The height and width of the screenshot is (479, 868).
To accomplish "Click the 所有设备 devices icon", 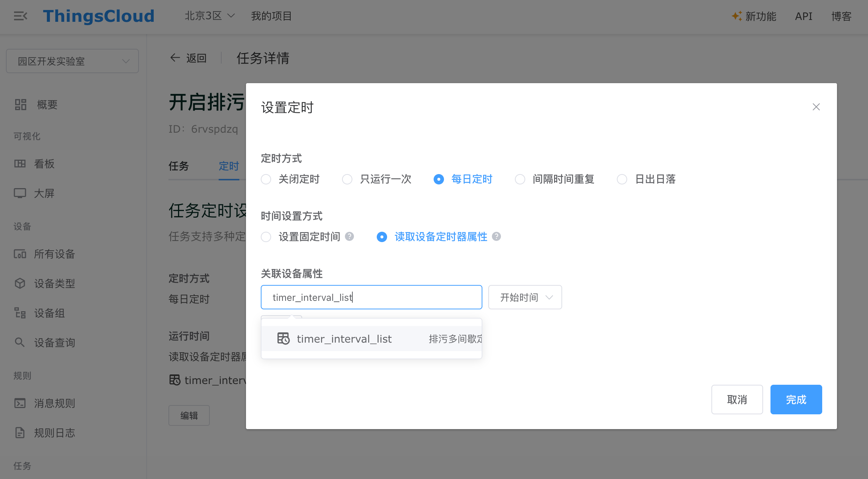I will pyautogui.click(x=20, y=254).
